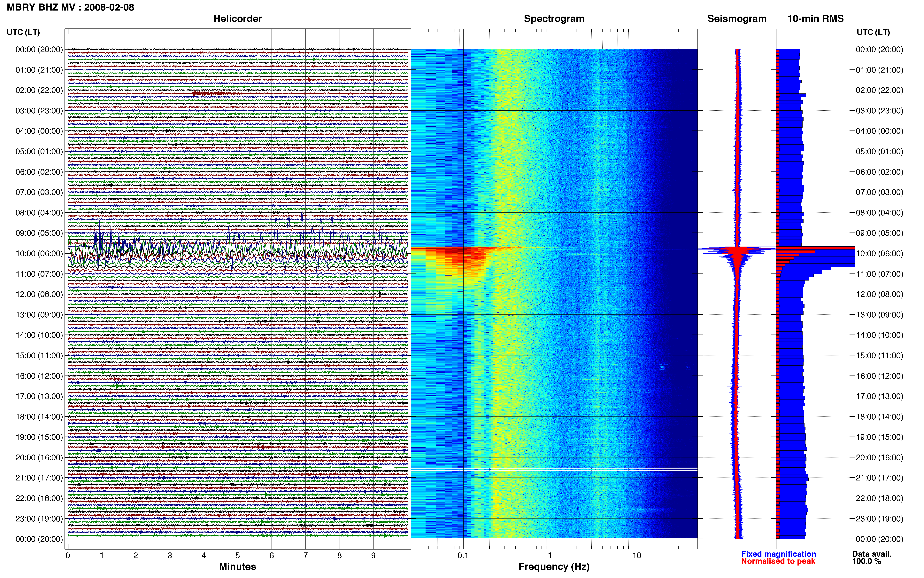Click the widest RMS bar near 10:00
This screenshot has width=924, height=578.
(x=816, y=248)
